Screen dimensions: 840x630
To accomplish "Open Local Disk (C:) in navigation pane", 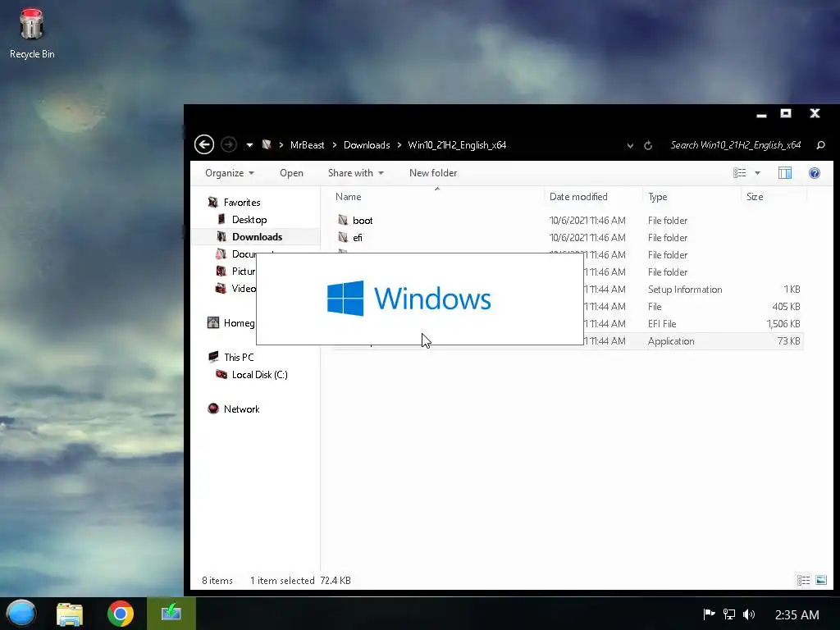I will 260,374.
